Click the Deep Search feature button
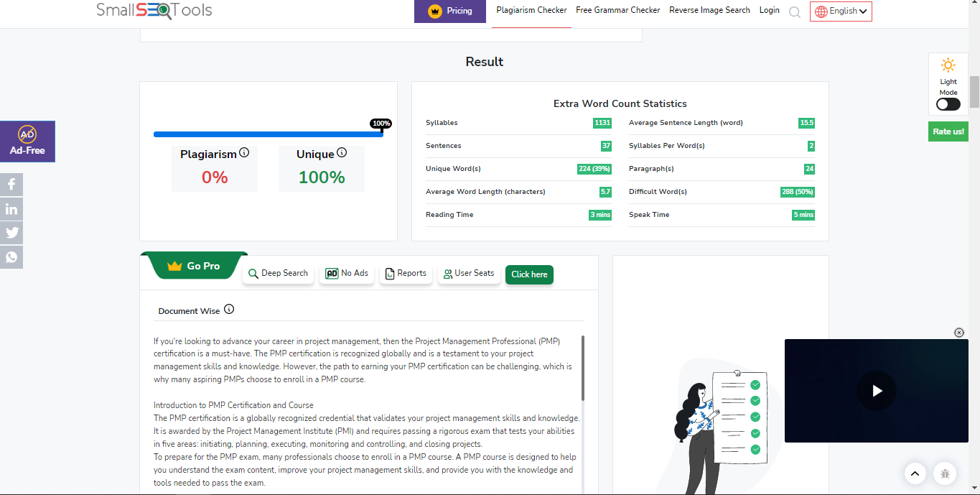Image resolution: width=980 pixels, height=495 pixels. [278, 274]
